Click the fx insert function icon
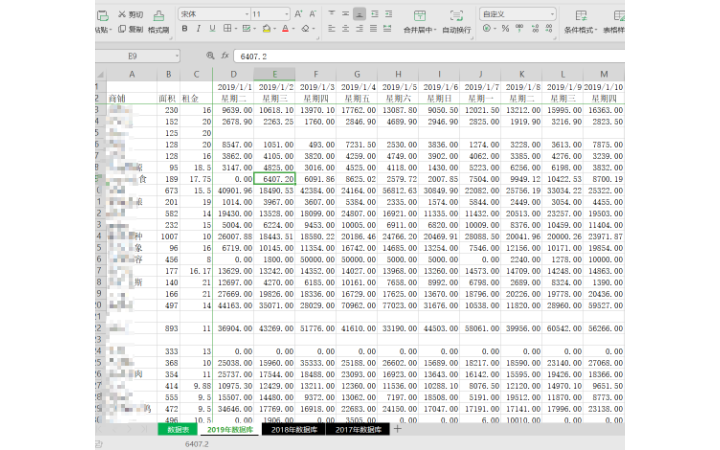The image size is (720, 450). click(x=225, y=56)
